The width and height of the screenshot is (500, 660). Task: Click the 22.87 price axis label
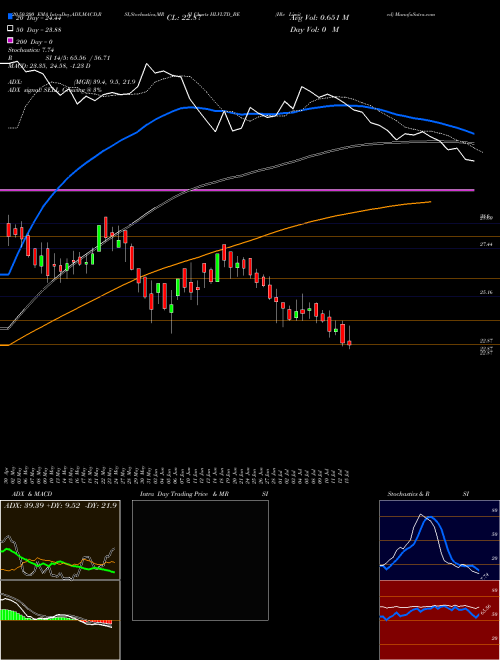tap(486, 340)
